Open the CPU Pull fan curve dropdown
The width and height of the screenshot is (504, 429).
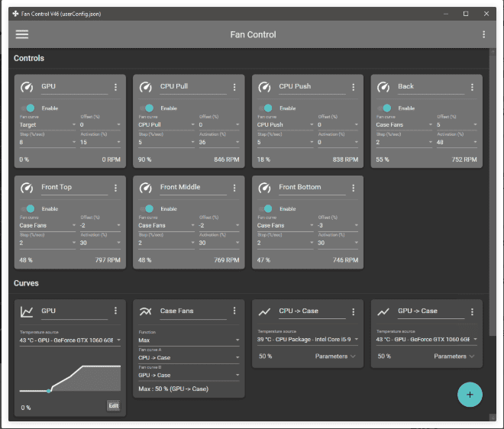(x=166, y=124)
